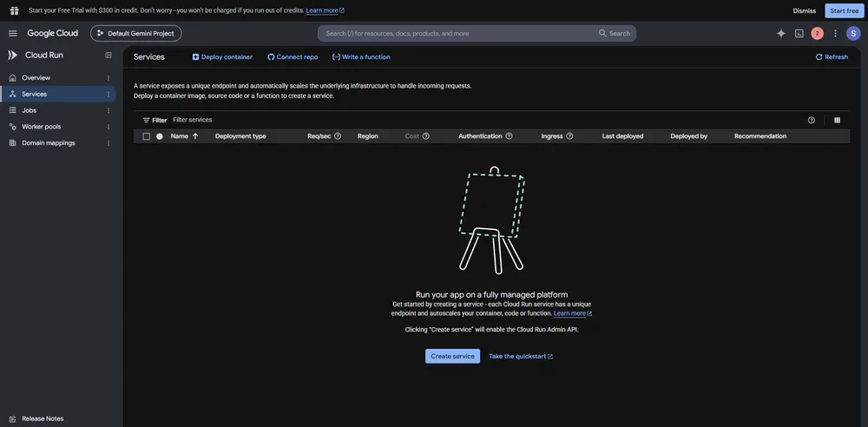Open Ingress help tooltip icon
Viewport: 868px width, 427px height.
(569, 136)
